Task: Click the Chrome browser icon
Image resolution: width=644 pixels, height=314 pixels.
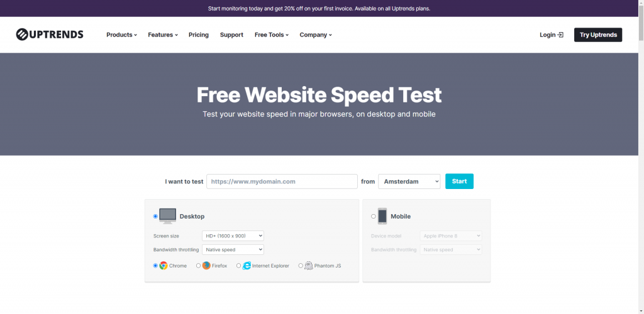Action: tap(164, 266)
